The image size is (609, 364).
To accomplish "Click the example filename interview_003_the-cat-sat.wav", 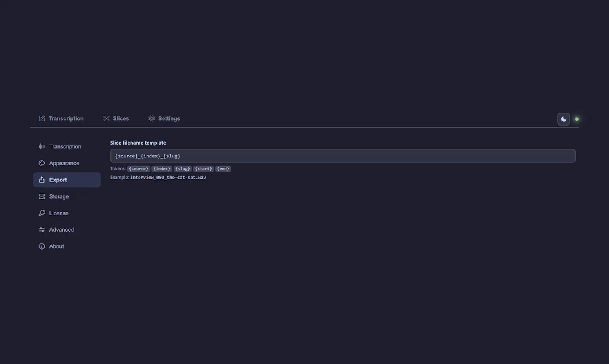I will pos(168,178).
